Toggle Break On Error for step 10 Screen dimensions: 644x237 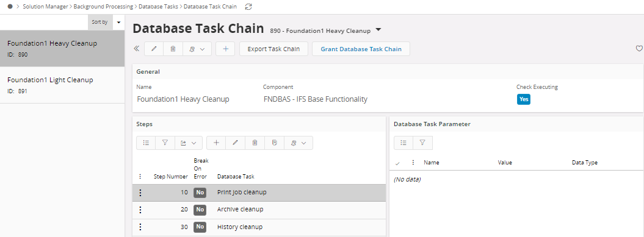pos(200,193)
